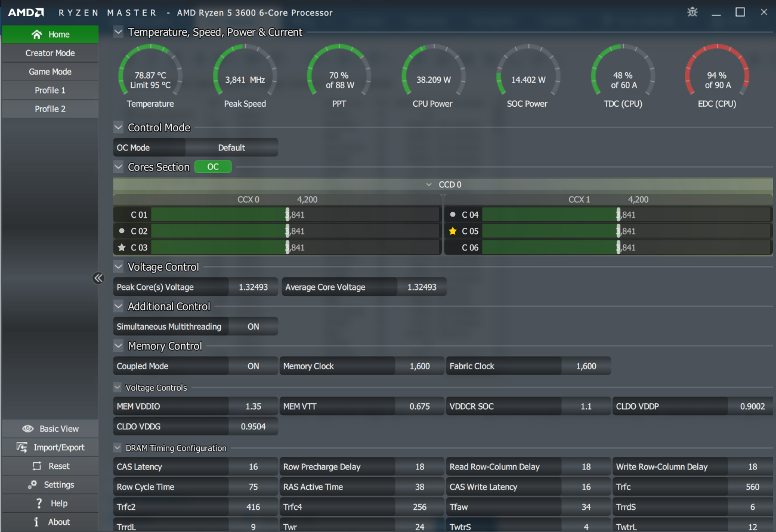Click the AMD logo in title bar
Viewport: 776px width, 532px height.
26,13
